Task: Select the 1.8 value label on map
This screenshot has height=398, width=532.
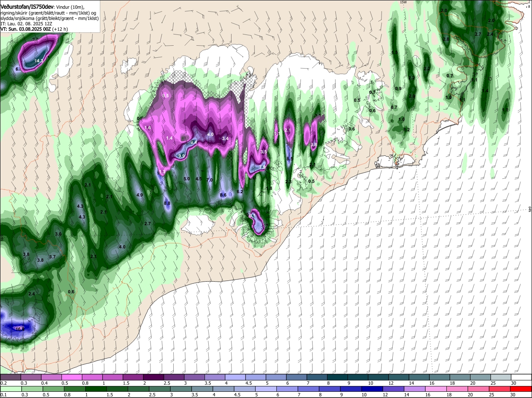Action: coord(269,188)
